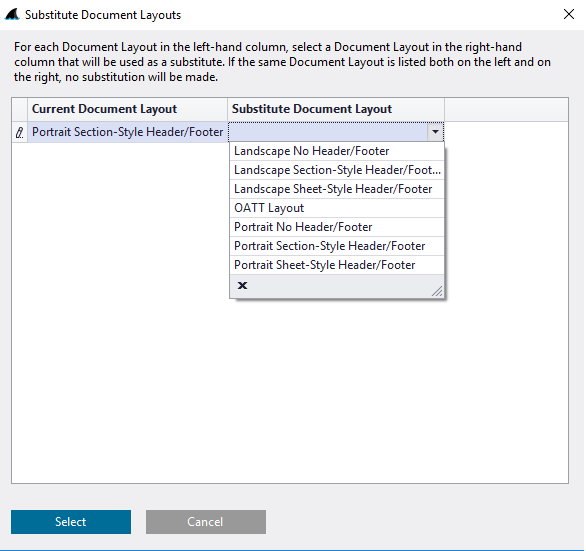The height and width of the screenshot is (551, 586).
Task: Select the Portrait Section-Style Header/Footer current layout cell
Action: coord(127,132)
